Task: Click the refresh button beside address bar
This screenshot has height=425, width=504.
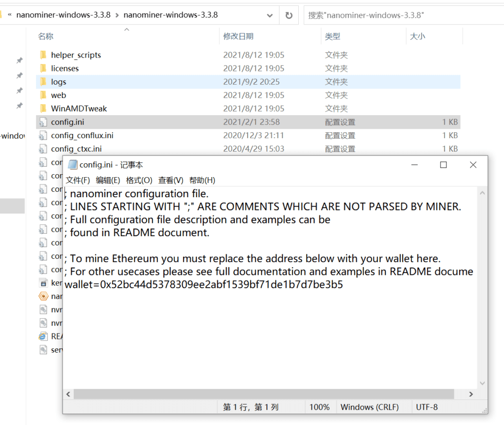Action: pyautogui.click(x=289, y=15)
